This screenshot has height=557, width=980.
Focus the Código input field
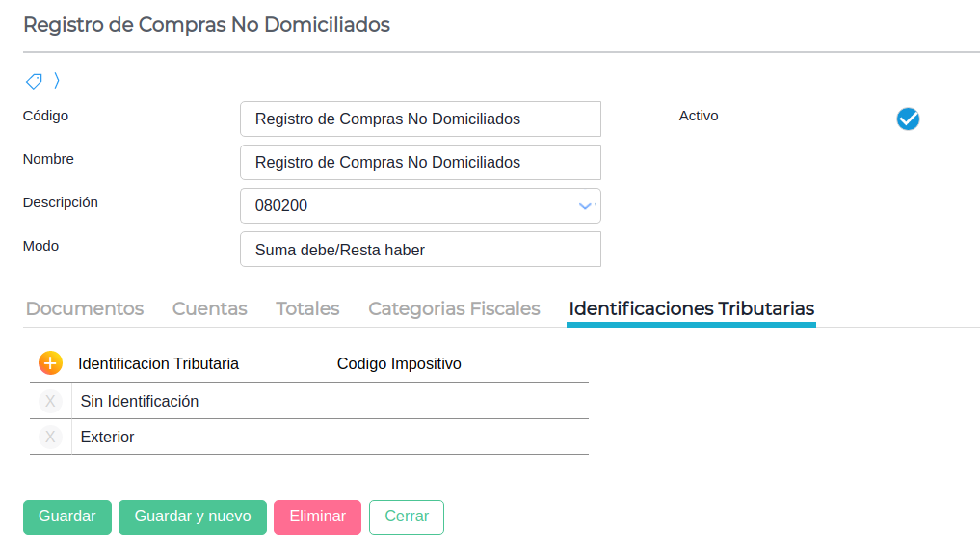tap(420, 119)
